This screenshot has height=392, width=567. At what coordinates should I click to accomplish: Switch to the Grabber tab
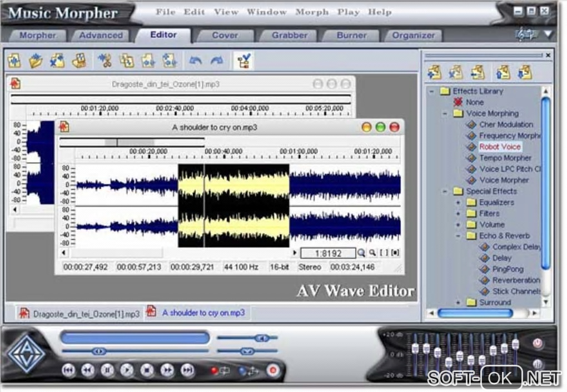coord(290,36)
